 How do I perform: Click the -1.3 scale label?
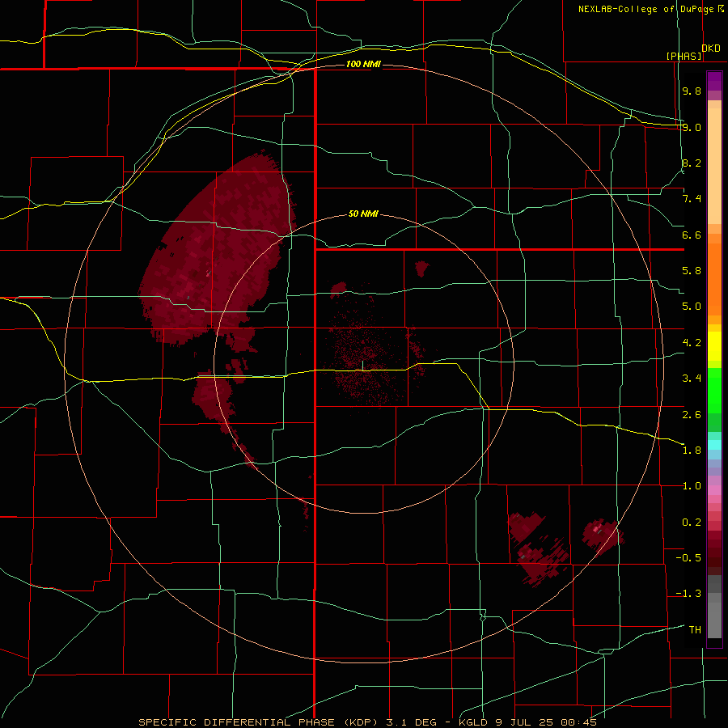[688, 594]
